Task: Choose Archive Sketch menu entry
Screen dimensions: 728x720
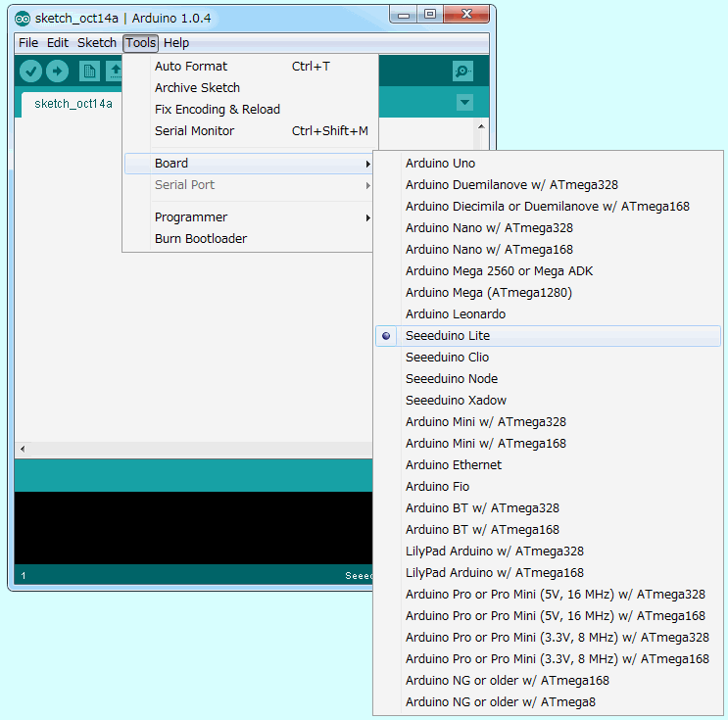Action: click(250, 88)
